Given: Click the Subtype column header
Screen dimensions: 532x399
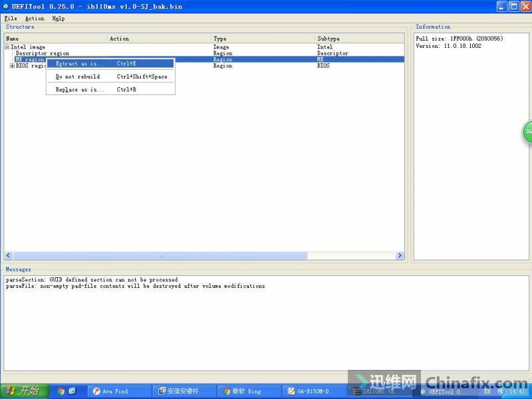Looking at the screenshot, I should tap(360, 39).
